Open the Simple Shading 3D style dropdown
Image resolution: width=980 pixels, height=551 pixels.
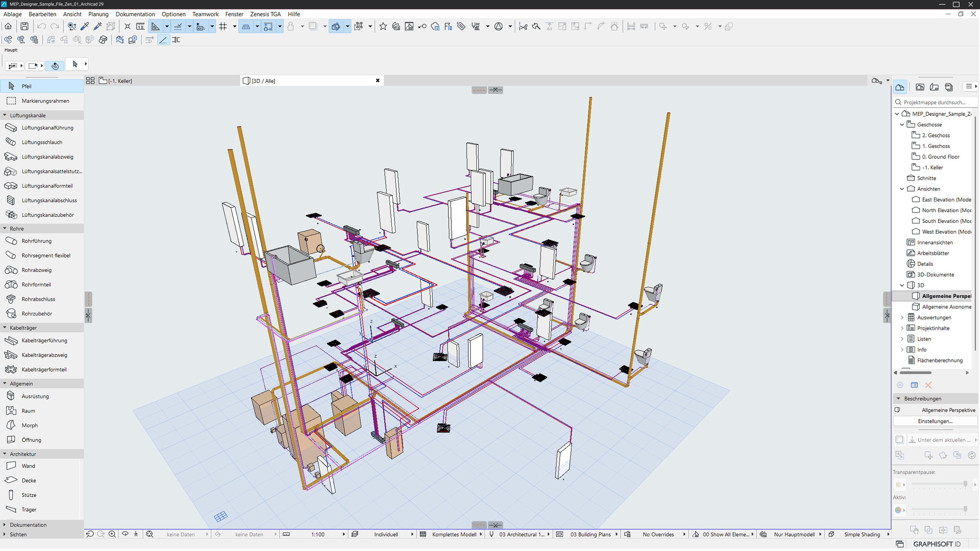tap(862, 535)
